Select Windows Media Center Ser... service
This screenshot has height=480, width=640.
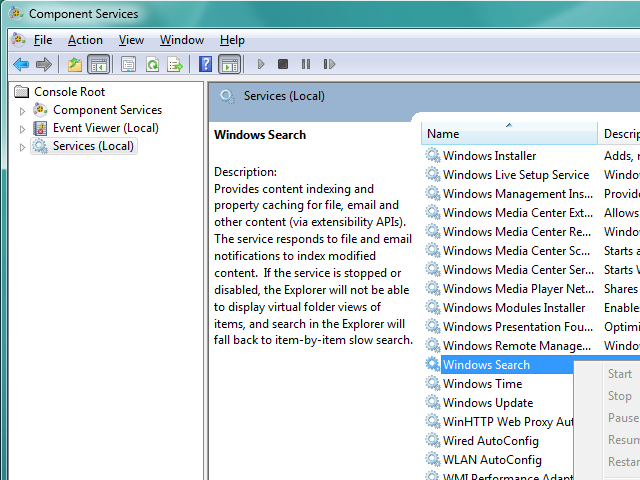click(518, 269)
